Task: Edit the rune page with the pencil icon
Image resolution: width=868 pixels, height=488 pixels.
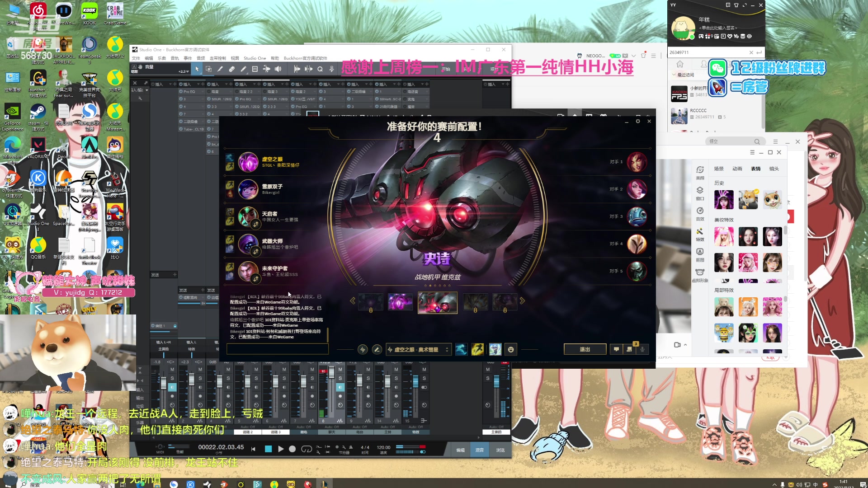Action: click(377, 349)
